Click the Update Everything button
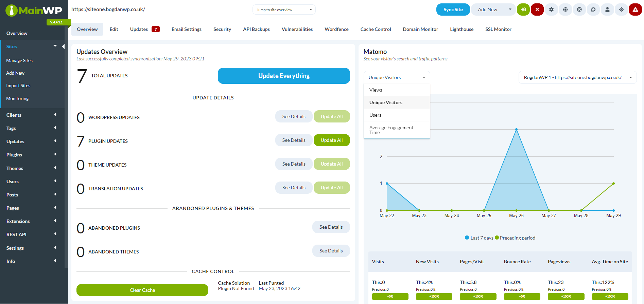Viewport: 644px width, 304px height. (x=284, y=76)
